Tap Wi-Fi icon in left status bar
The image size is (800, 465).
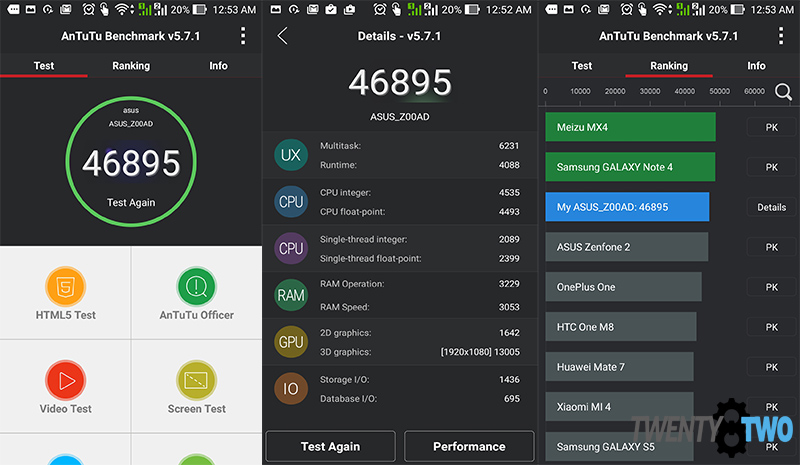click(123, 9)
